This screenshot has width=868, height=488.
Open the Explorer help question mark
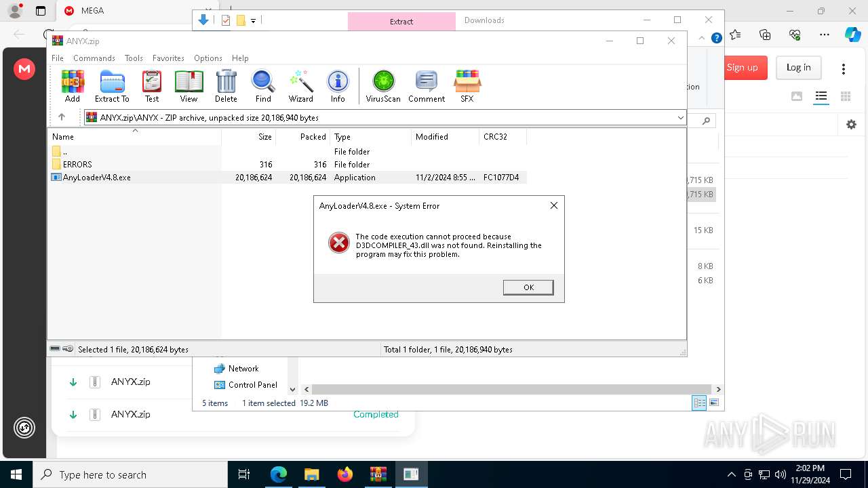716,38
